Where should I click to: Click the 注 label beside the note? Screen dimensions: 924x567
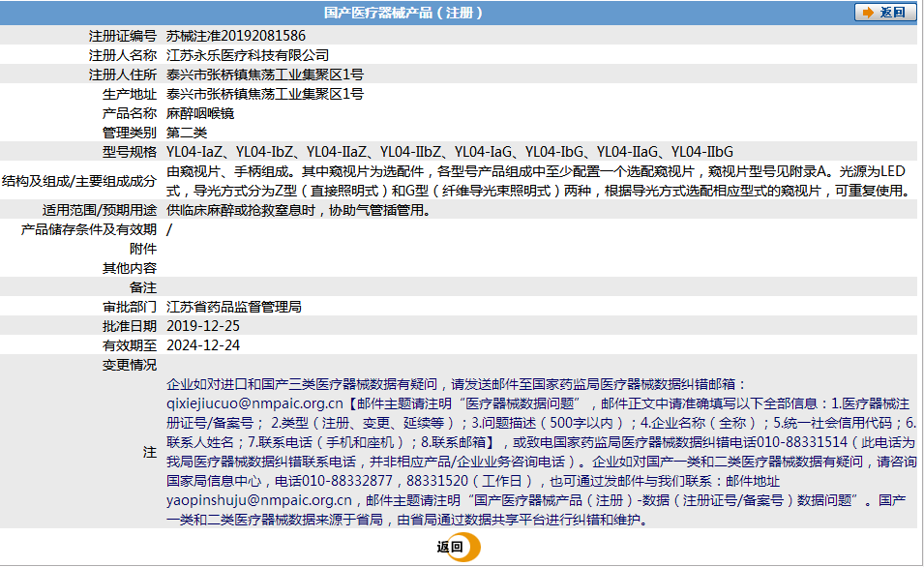coord(150,452)
